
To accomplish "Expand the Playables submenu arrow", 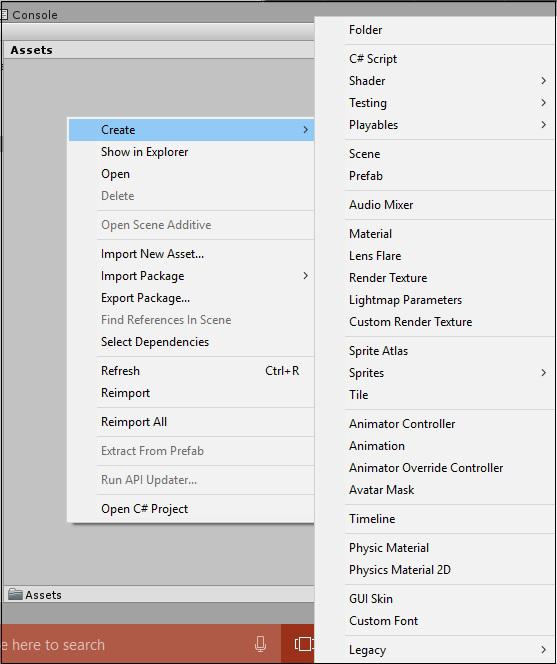I will pyautogui.click(x=543, y=124).
